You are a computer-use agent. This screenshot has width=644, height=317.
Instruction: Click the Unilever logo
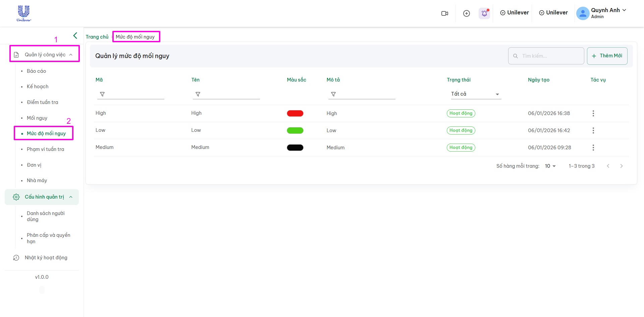(x=24, y=13)
